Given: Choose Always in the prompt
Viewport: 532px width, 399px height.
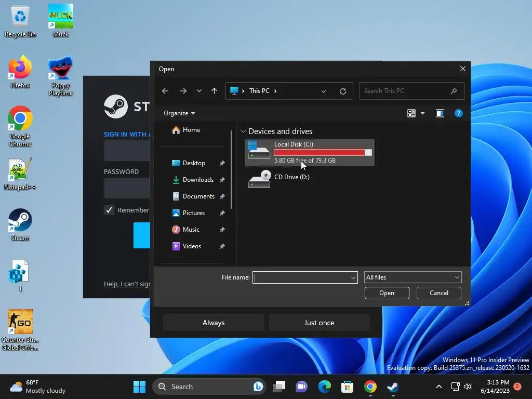Looking at the screenshot, I should tap(214, 323).
